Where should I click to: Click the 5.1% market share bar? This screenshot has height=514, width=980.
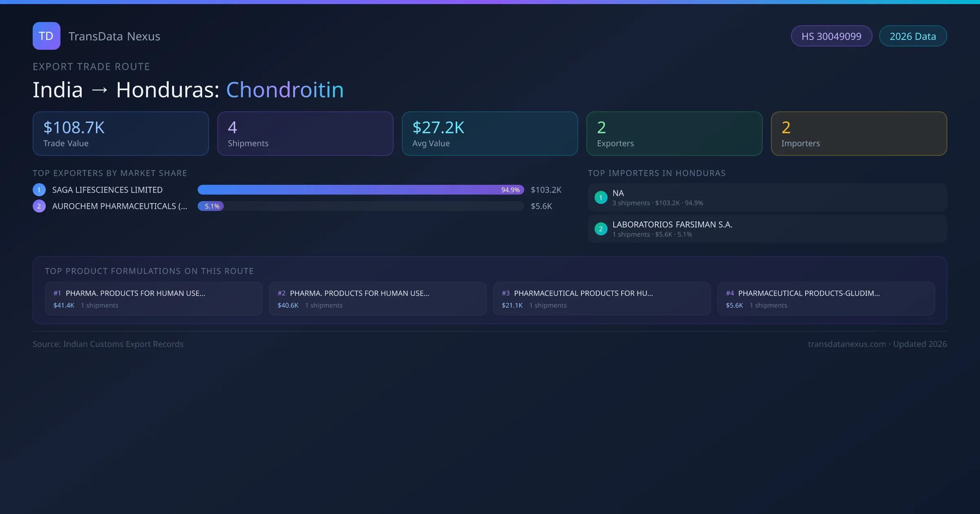[211, 206]
